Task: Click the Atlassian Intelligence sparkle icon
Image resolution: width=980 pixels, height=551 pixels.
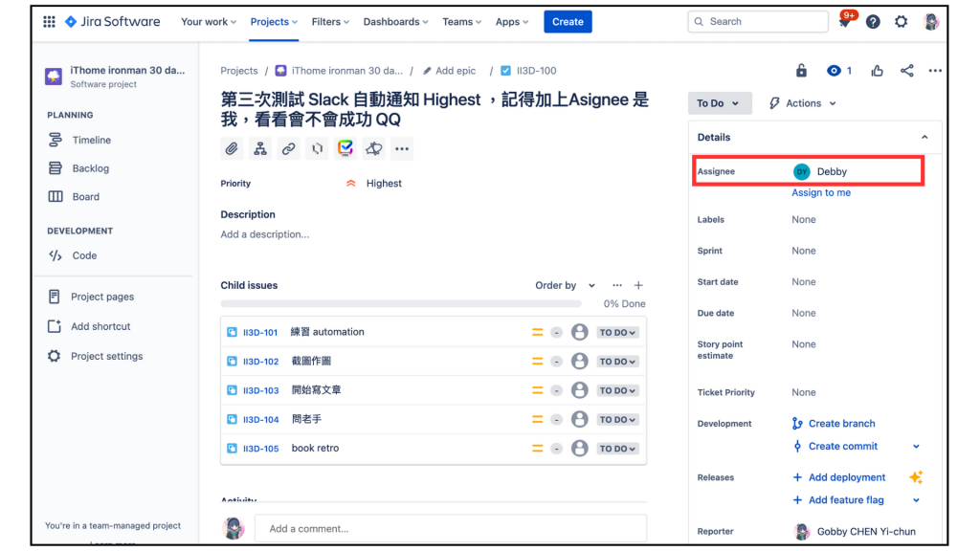Action: coord(916,477)
